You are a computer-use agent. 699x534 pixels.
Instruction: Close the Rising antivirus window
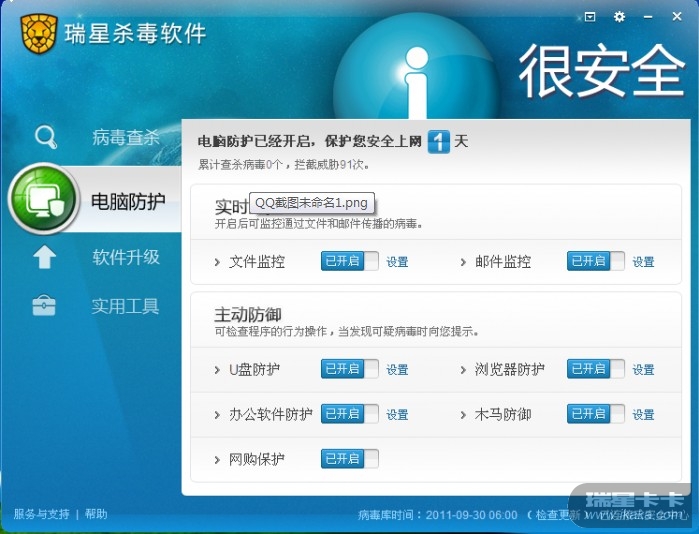677,16
